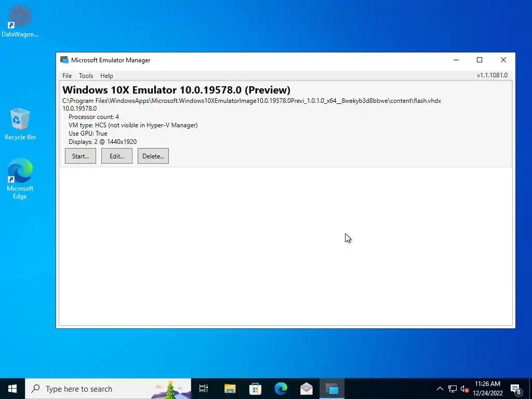This screenshot has height=399, width=532.
Task: Delete the Windows 10X Emulator entry
Action: click(x=153, y=156)
